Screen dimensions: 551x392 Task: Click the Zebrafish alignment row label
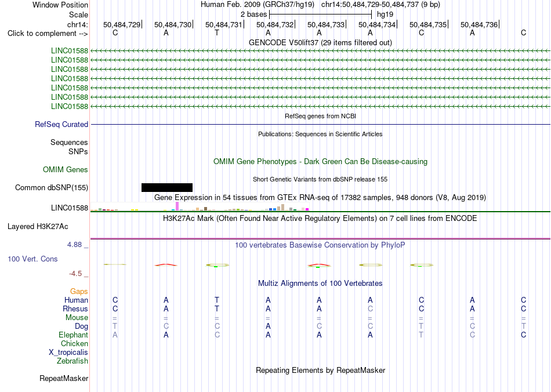[72, 361]
